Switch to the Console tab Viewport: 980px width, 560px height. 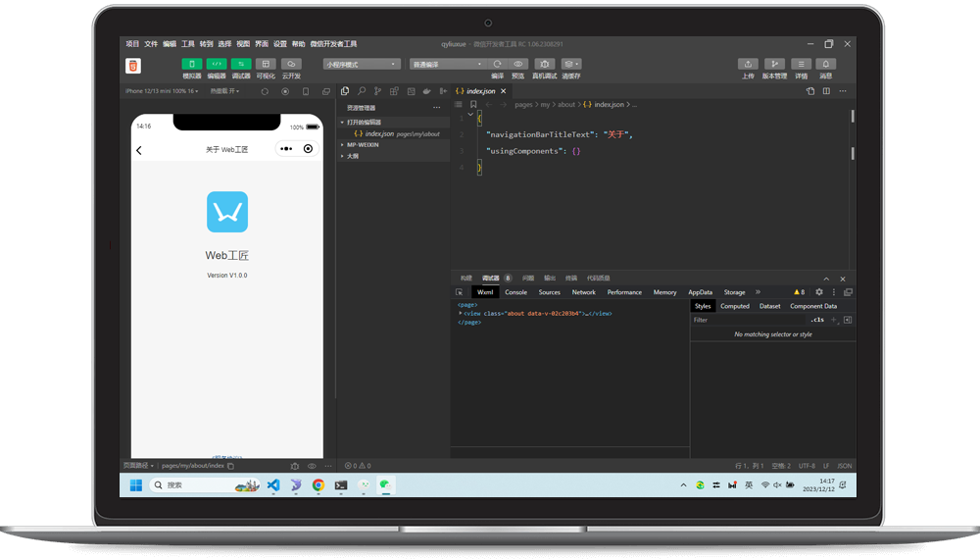click(515, 292)
